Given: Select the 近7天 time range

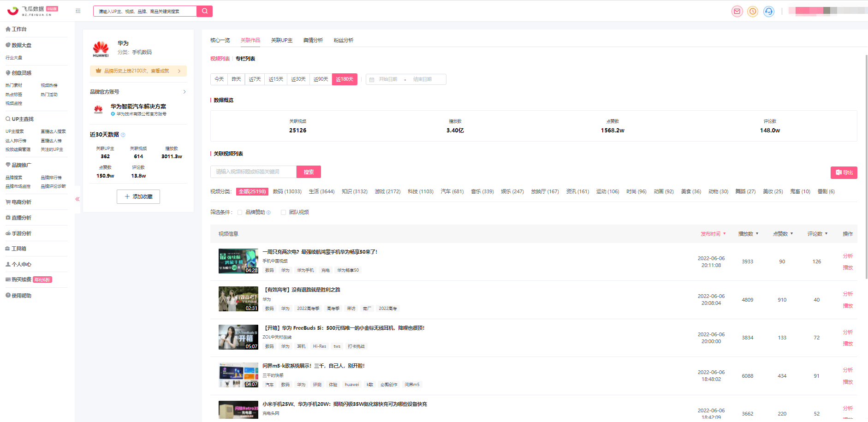Looking at the screenshot, I should coord(255,79).
